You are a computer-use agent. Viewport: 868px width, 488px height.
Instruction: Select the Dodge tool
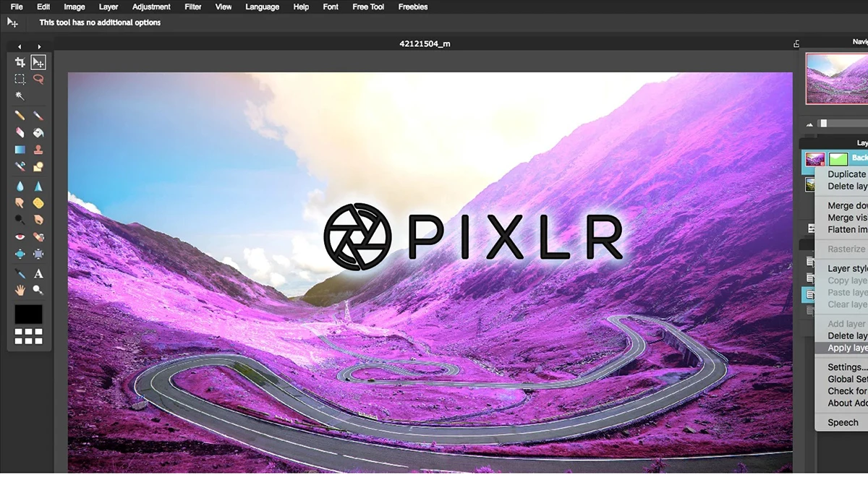(20, 219)
